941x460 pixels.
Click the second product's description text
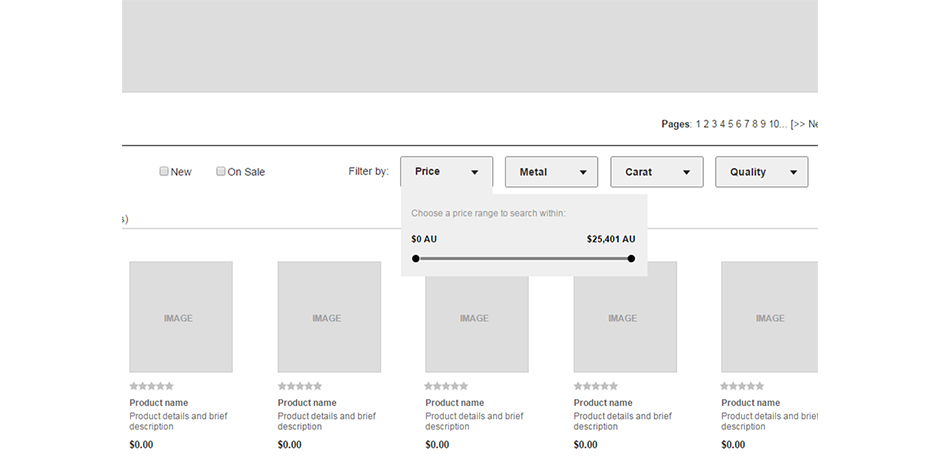326,421
